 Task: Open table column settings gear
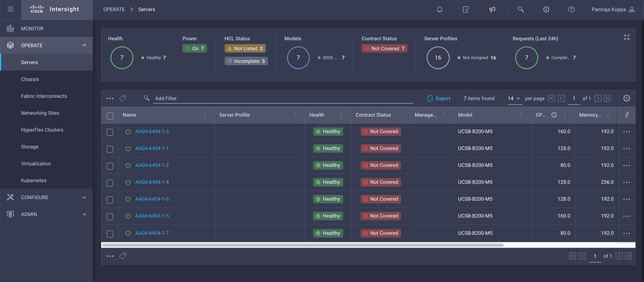[x=626, y=98]
